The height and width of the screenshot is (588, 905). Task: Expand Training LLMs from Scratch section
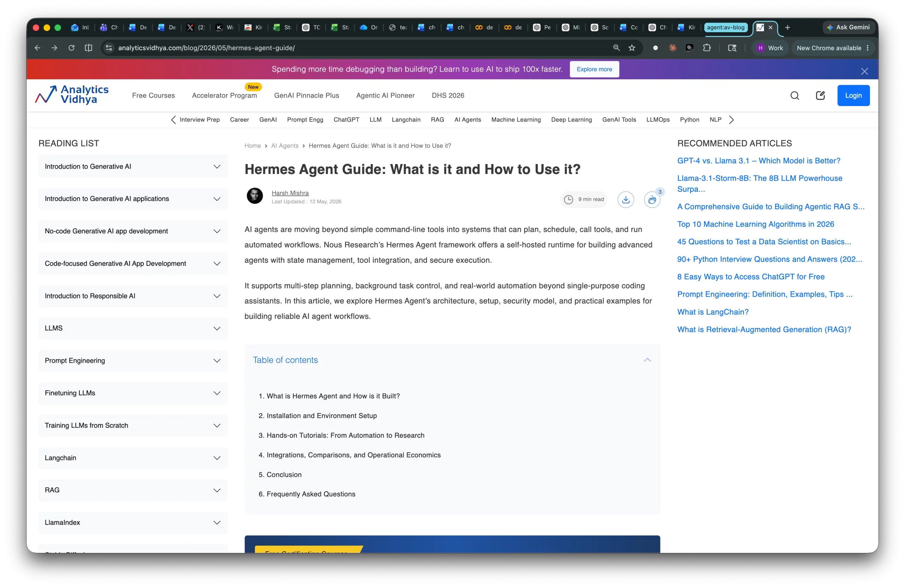(x=133, y=425)
